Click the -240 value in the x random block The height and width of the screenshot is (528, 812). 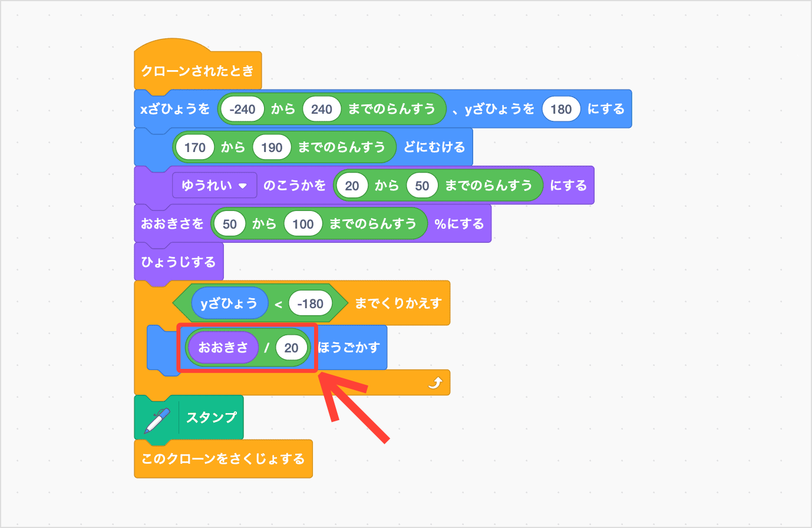[x=242, y=109]
